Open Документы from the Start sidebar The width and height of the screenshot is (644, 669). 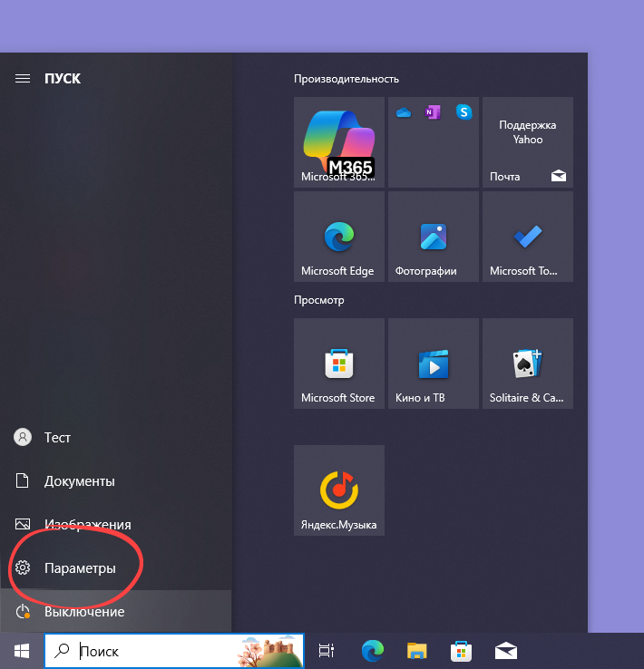point(79,481)
